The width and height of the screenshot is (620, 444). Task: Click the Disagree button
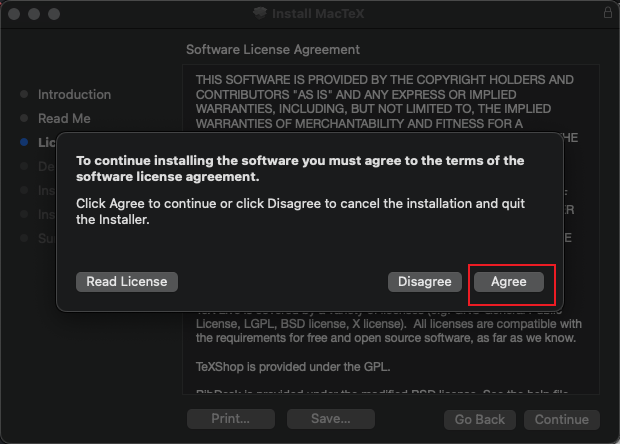[425, 282]
